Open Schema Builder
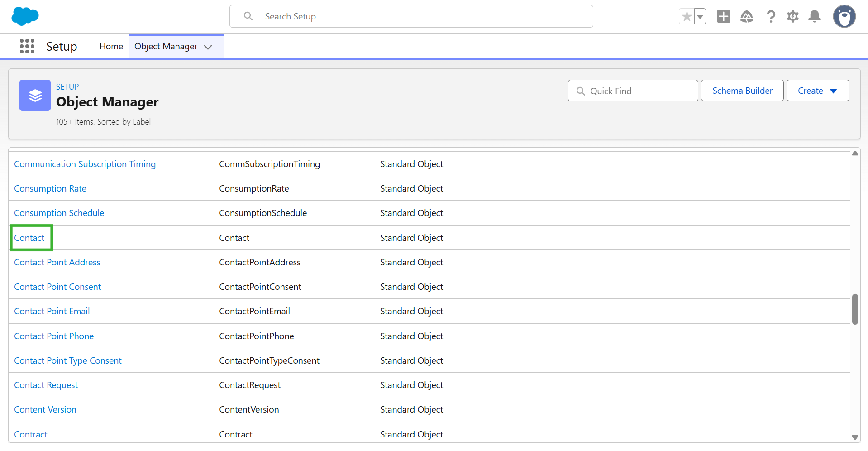This screenshot has width=868, height=451. pos(742,91)
